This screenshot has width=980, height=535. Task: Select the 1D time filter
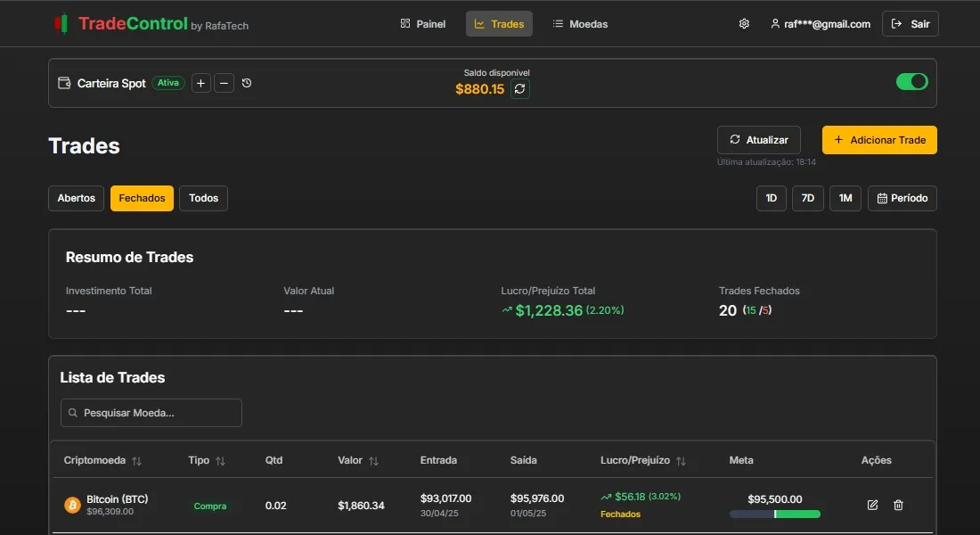(772, 198)
